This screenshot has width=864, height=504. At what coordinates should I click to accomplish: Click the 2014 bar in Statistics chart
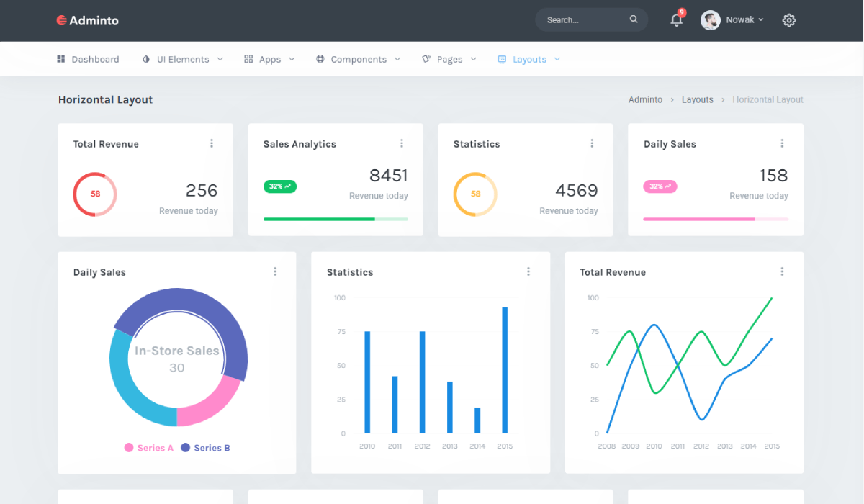pyautogui.click(x=477, y=420)
